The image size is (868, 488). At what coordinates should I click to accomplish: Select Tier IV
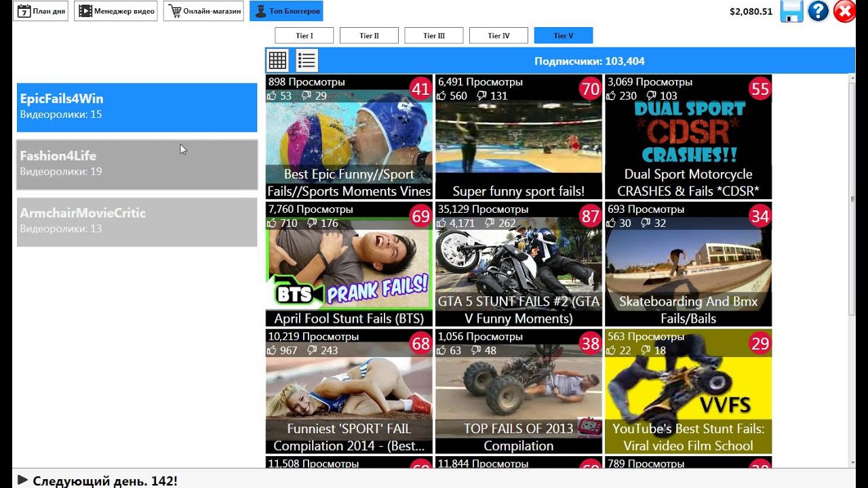tap(498, 36)
